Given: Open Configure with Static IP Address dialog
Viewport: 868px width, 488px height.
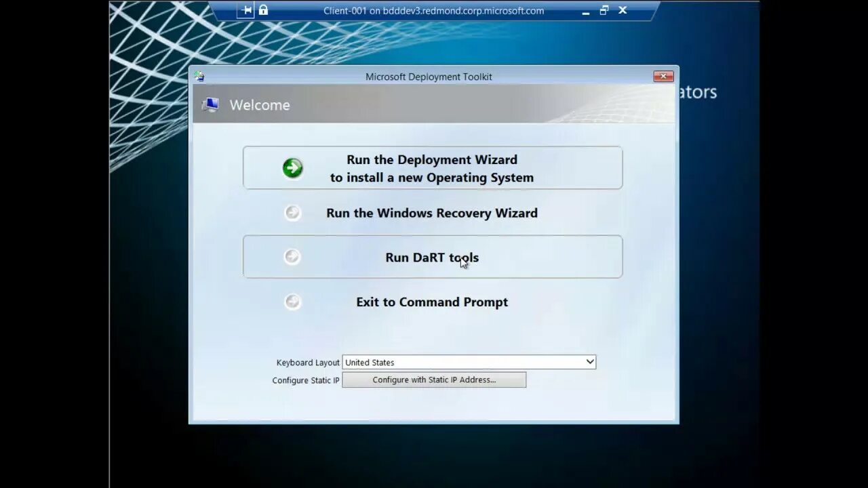Looking at the screenshot, I should 434,380.
